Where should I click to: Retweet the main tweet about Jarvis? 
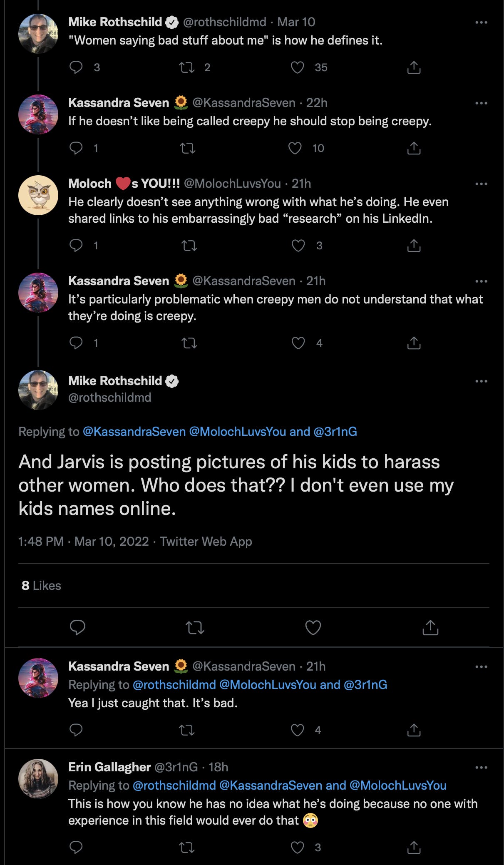(x=195, y=627)
